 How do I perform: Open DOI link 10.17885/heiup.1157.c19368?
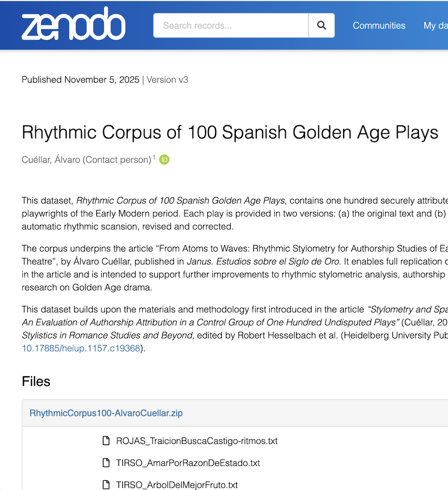(80, 348)
